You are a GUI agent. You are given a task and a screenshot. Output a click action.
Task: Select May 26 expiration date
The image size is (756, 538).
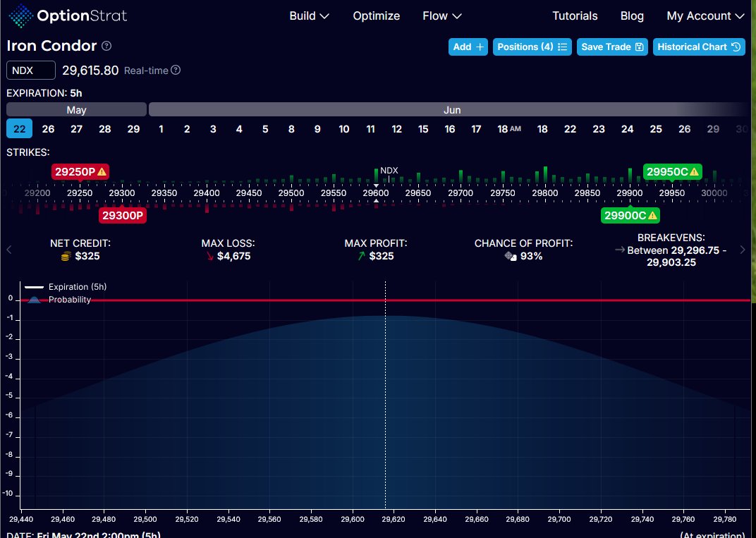[x=48, y=129]
